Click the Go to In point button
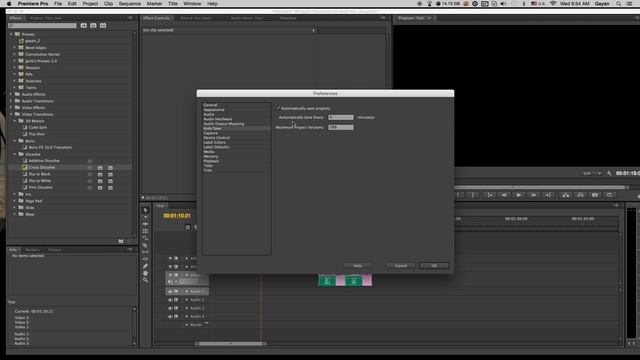This screenshot has height=360, width=640. tap(490, 195)
